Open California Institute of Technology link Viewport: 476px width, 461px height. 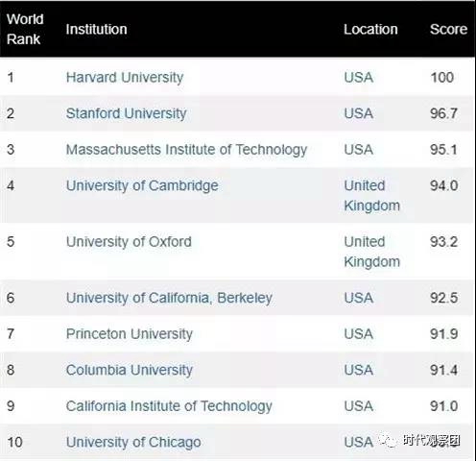pos(169,406)
